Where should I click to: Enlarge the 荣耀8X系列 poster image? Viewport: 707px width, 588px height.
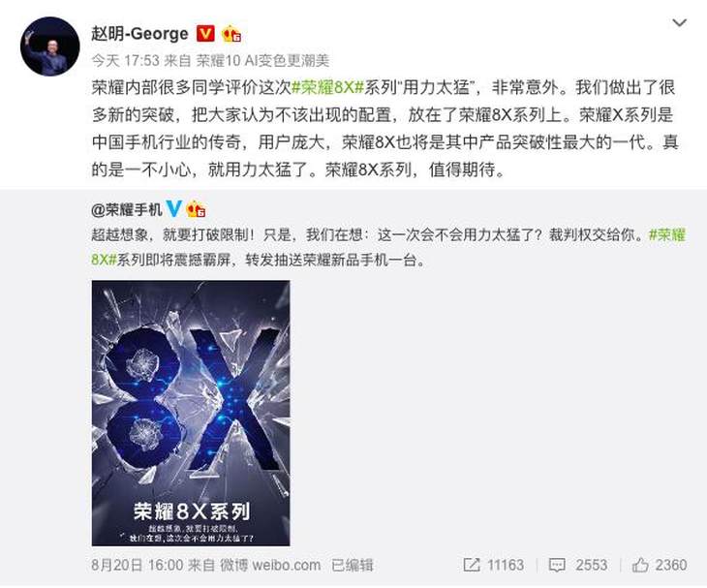pos(191,413)
